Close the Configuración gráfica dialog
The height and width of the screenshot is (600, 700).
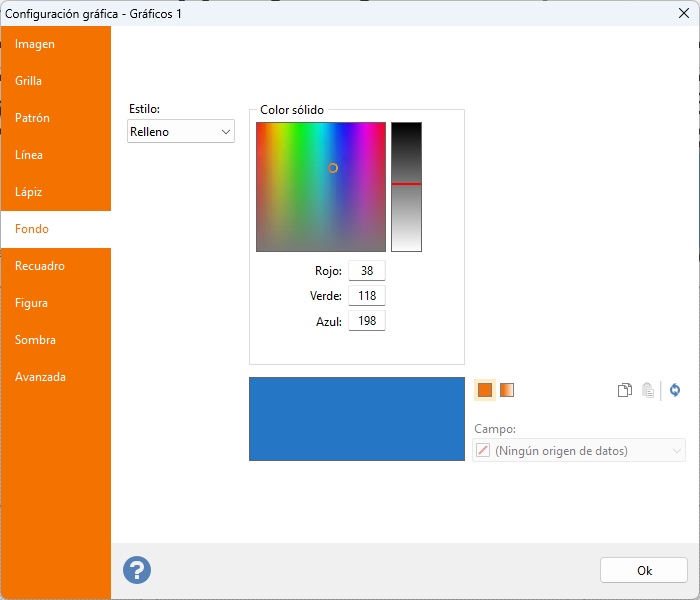(x=682, y=13)
